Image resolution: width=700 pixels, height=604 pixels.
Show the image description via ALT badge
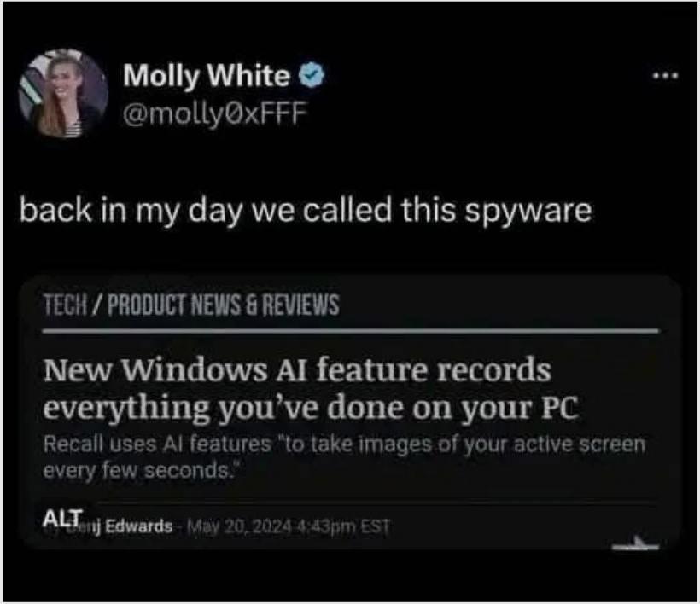(63, 519)
